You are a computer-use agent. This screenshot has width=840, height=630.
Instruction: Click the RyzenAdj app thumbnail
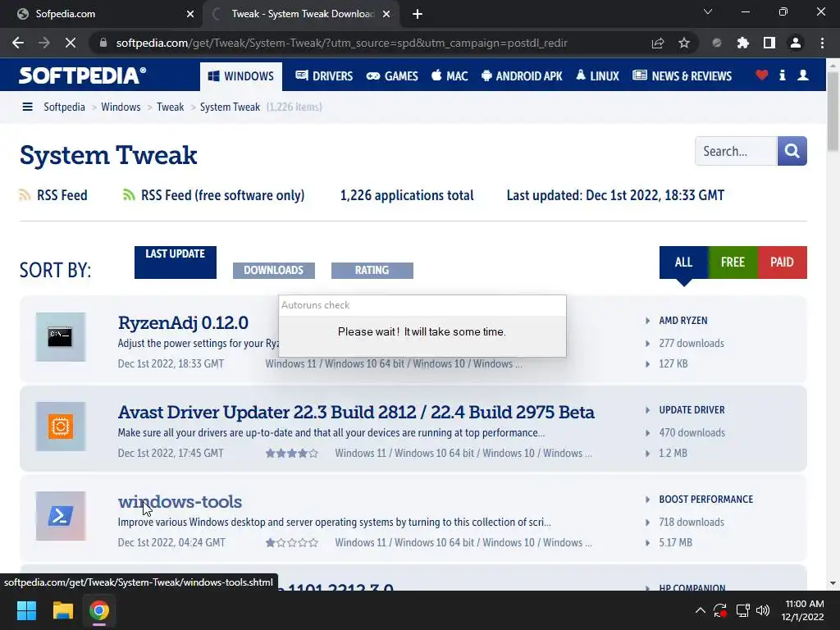coord(61,337)
